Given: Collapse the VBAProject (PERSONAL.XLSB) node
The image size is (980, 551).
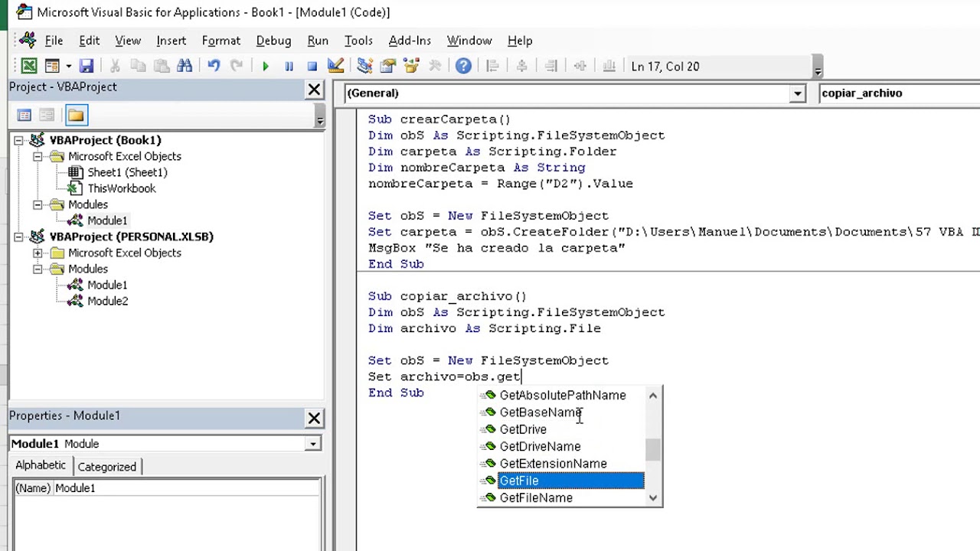Looking at the screenshot, I should point(18,236).
